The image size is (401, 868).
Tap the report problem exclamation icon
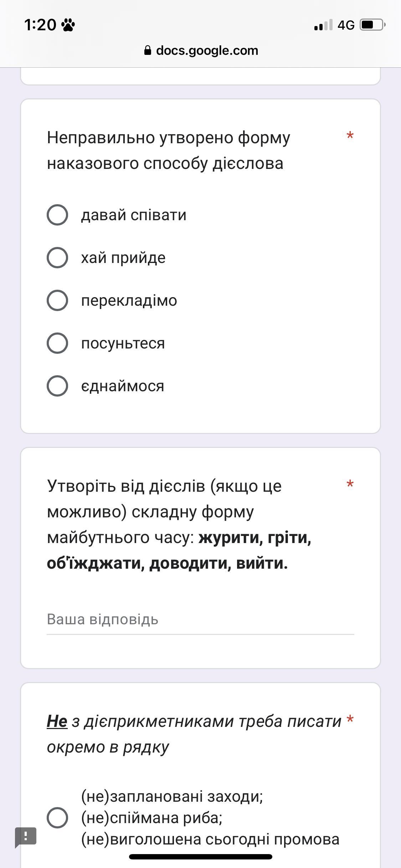26,836
